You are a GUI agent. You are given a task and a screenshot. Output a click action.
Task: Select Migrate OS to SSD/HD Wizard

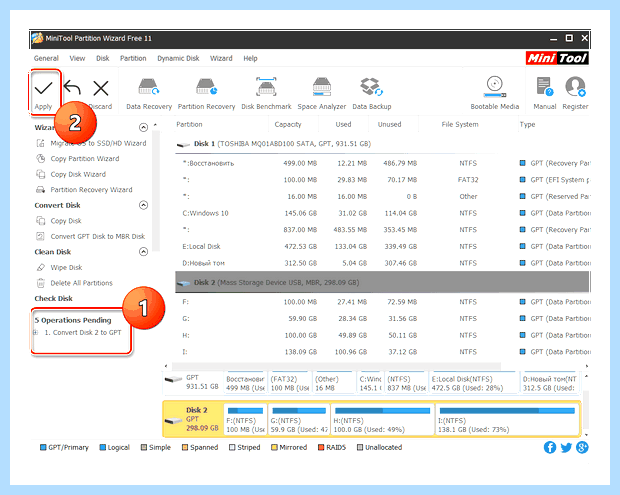(x=98, y=143)
